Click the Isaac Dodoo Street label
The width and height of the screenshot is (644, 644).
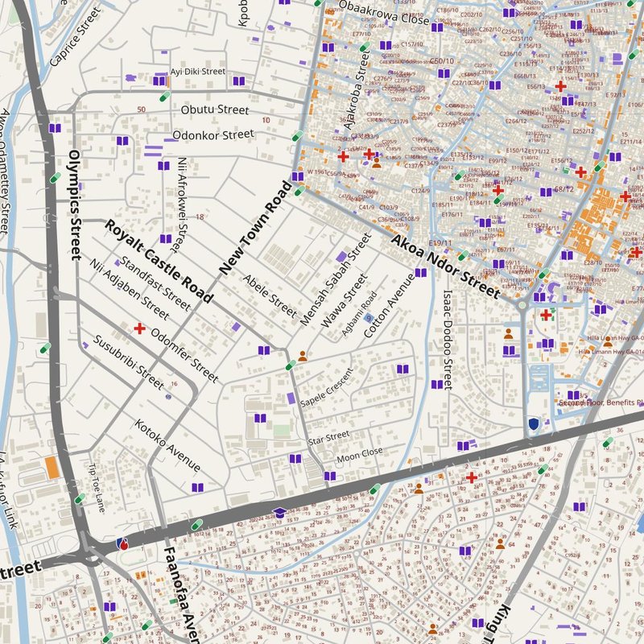pos(448,339)
